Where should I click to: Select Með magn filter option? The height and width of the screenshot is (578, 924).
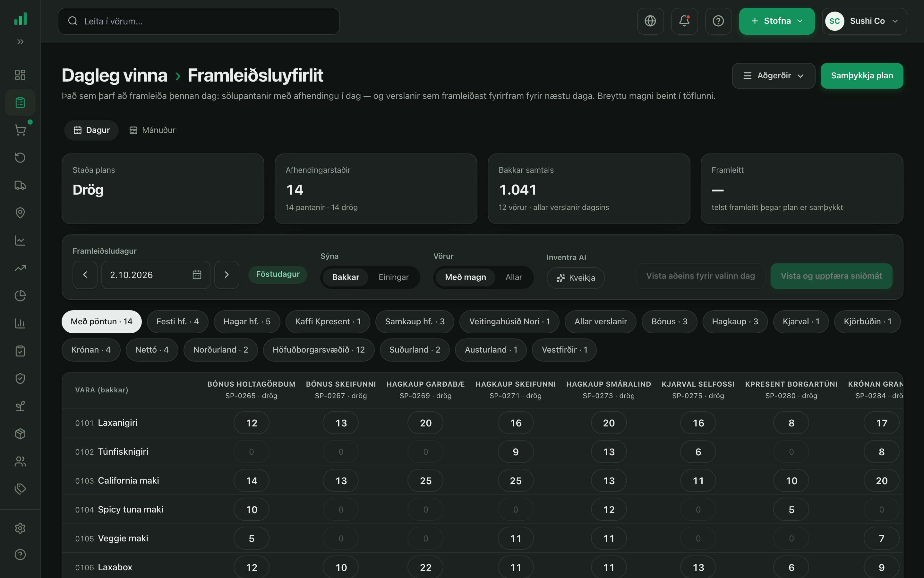465,277
